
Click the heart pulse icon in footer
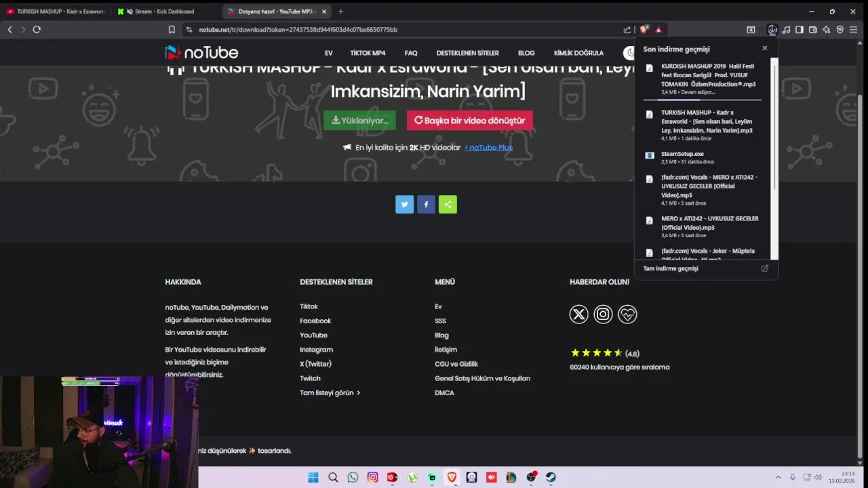pyautogui.click(x=627, y=314)
